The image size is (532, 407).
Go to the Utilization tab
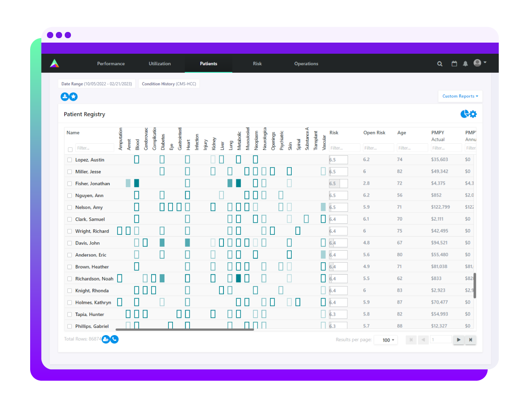tap(160, 63)
